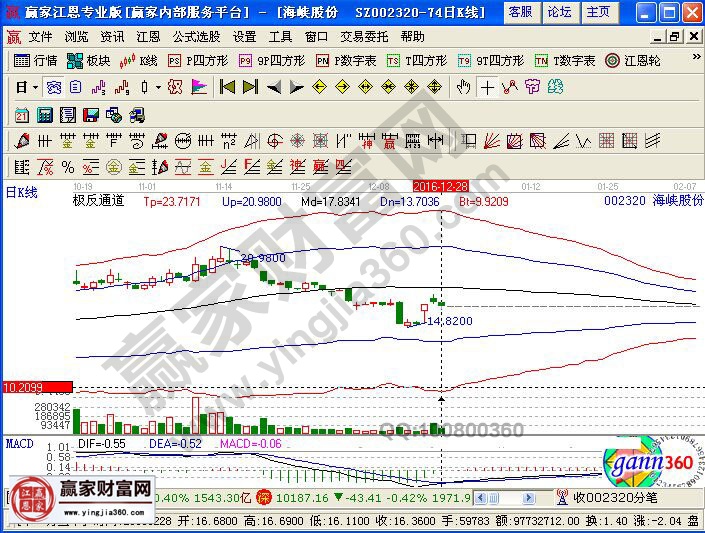Toggle the MACD indicator label

pyautogui.click(x=19, y=442)
